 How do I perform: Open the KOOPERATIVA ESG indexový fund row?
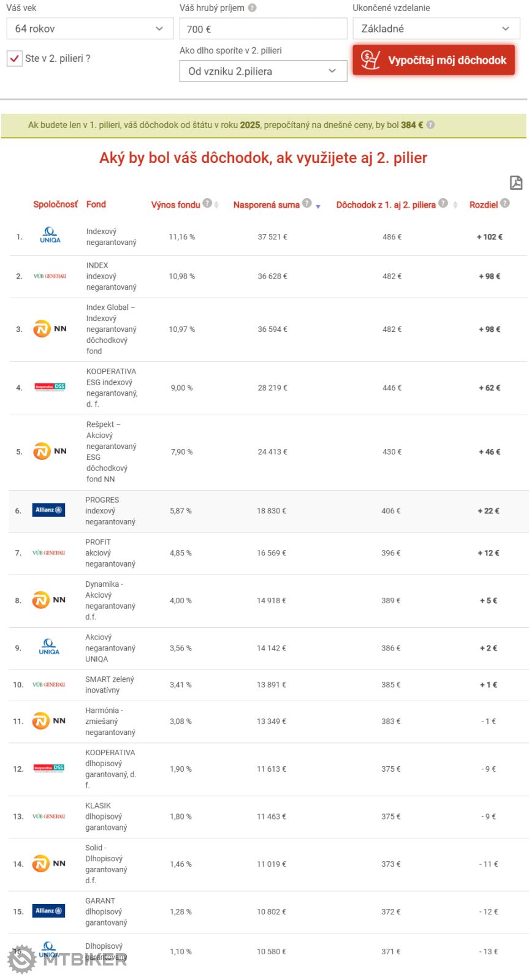(x=111, y=388)
